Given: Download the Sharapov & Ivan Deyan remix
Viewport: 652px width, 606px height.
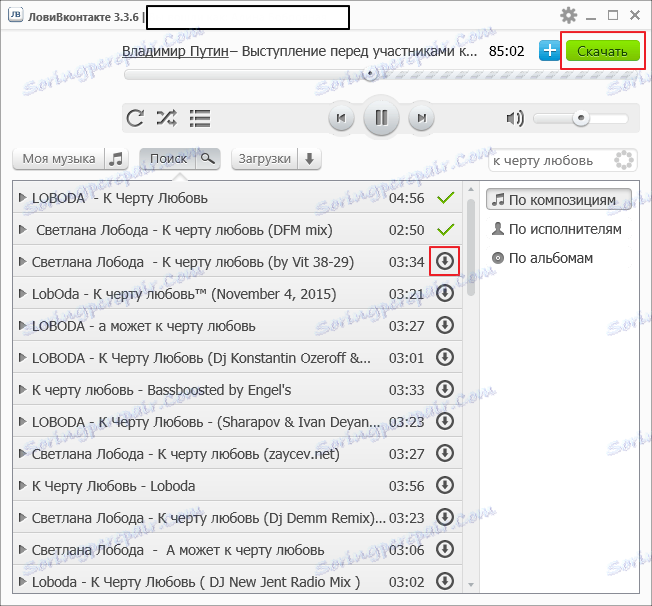Looking at the screenshot, I should [x=445, y=421].
